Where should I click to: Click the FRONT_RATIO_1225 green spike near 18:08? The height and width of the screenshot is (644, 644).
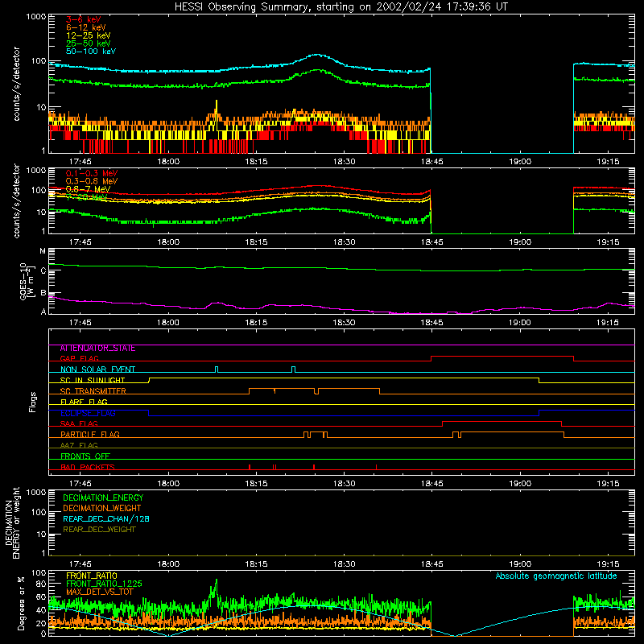(x=216, y=588)
